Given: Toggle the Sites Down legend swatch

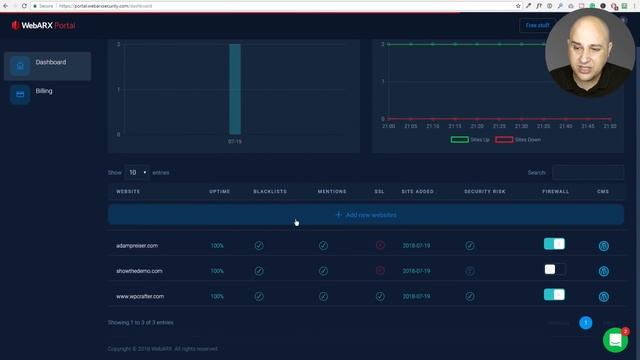Looking at the screenshot, I should coord(504,140).
